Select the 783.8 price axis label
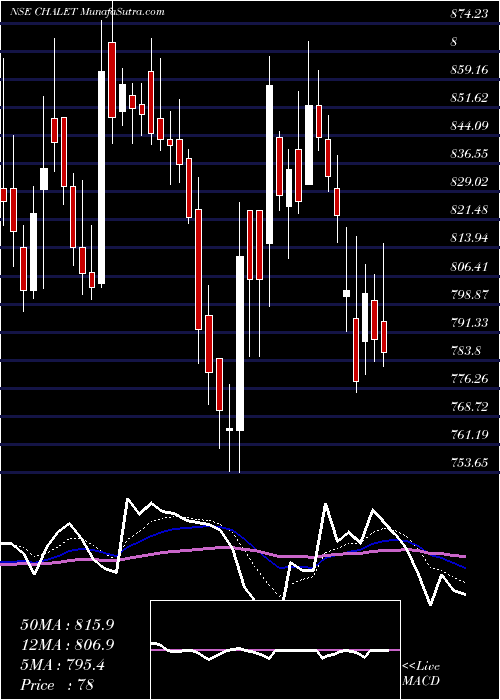500x700 pixels. tap(465, 351)
